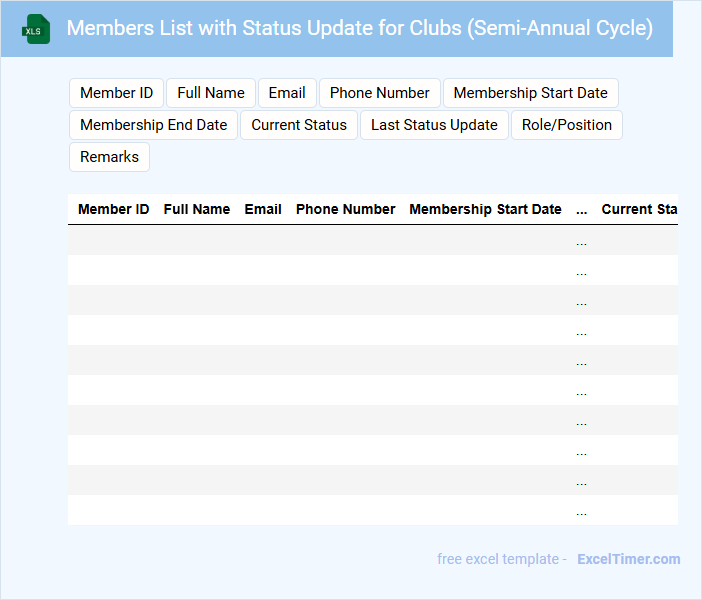Open the ExcelTimer.com link
Viewport: 702px width, 600px height.
(x=628, y=559)
